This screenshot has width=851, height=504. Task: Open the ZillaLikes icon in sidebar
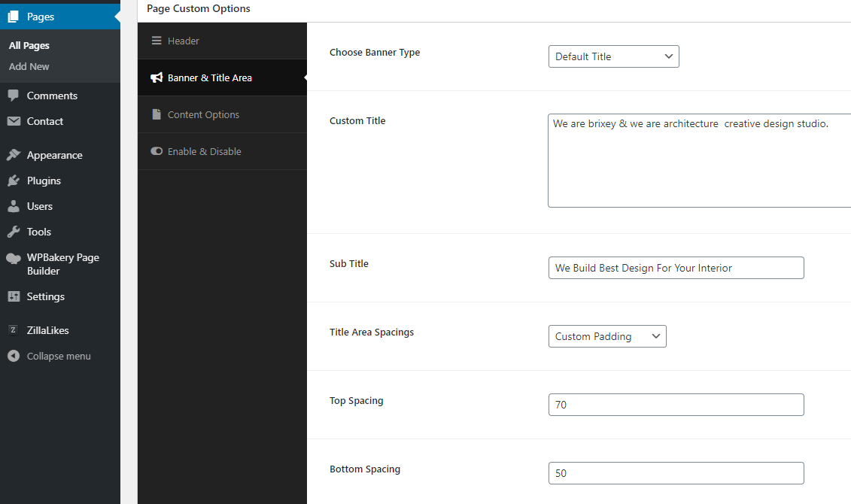[x=14, y=329]
